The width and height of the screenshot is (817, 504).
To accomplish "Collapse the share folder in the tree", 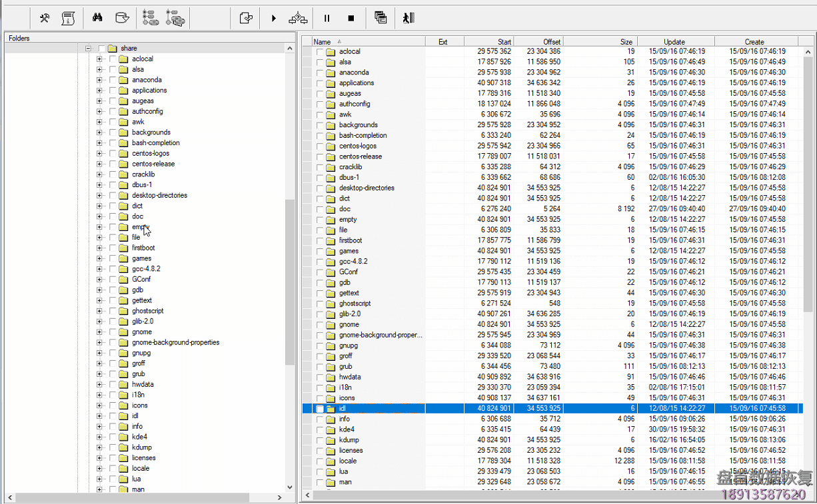I will click(x=88, y=48).
